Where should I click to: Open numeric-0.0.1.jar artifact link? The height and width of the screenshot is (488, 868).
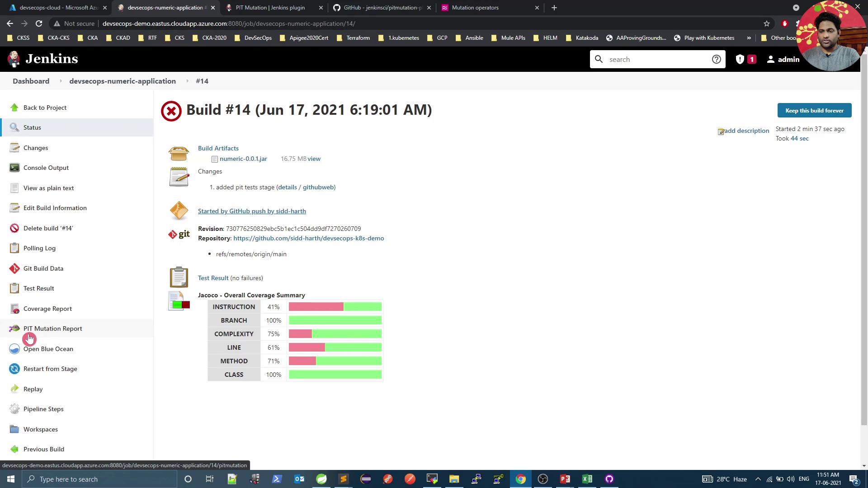coord(243,159)
